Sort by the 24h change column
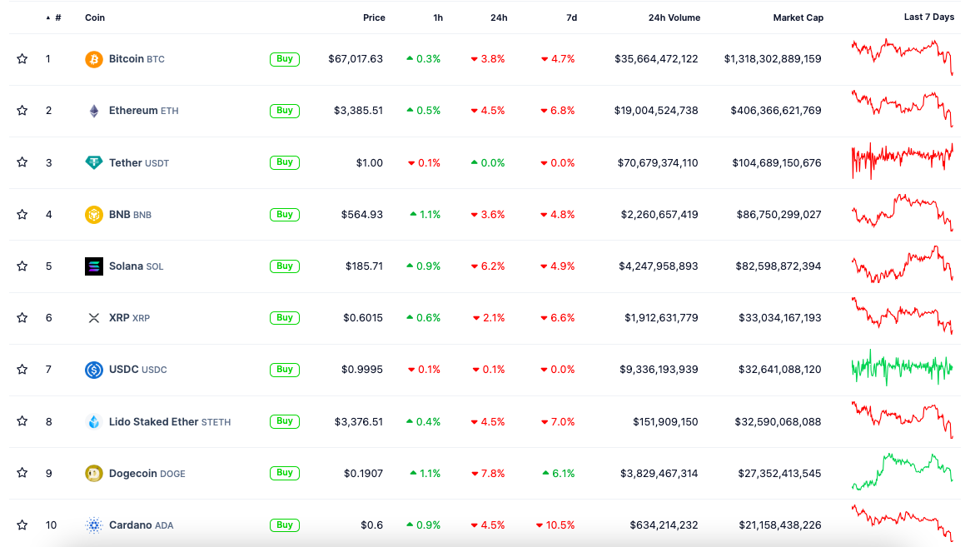The image size is (980, 547). (x=499, y=17)
